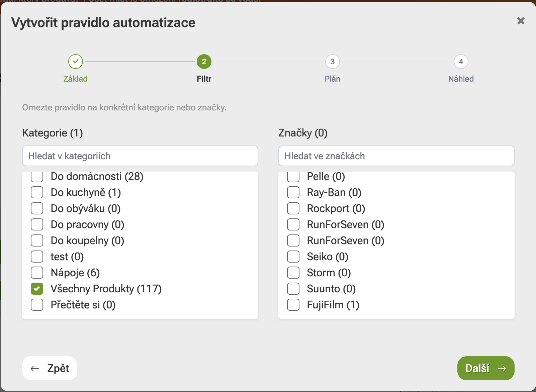Jump to step 3 Plán circle
This screenshot has width=536, height=392.
pyautogui.click(x=333, y=62)
